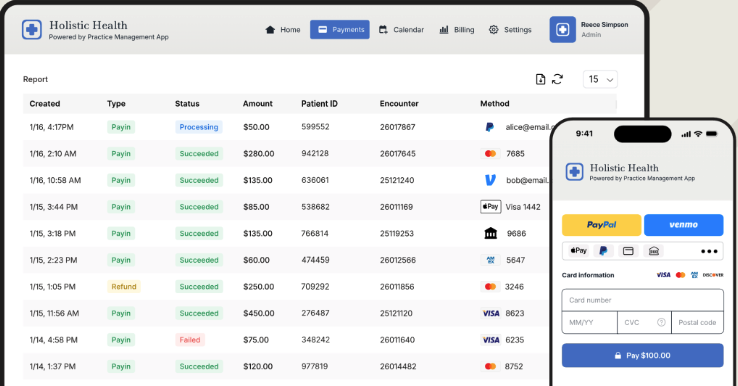
Task: Select the $250.00 refund amount
Action: (x=258, y=287)
